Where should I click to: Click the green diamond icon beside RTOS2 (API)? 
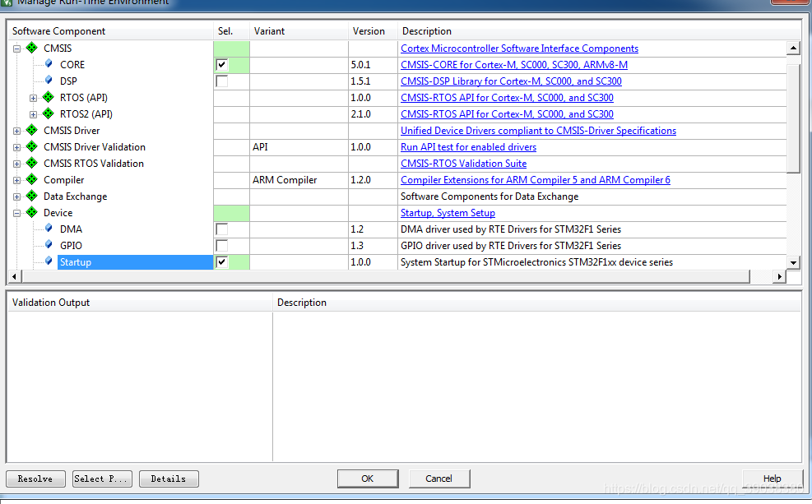coord(49,113)
